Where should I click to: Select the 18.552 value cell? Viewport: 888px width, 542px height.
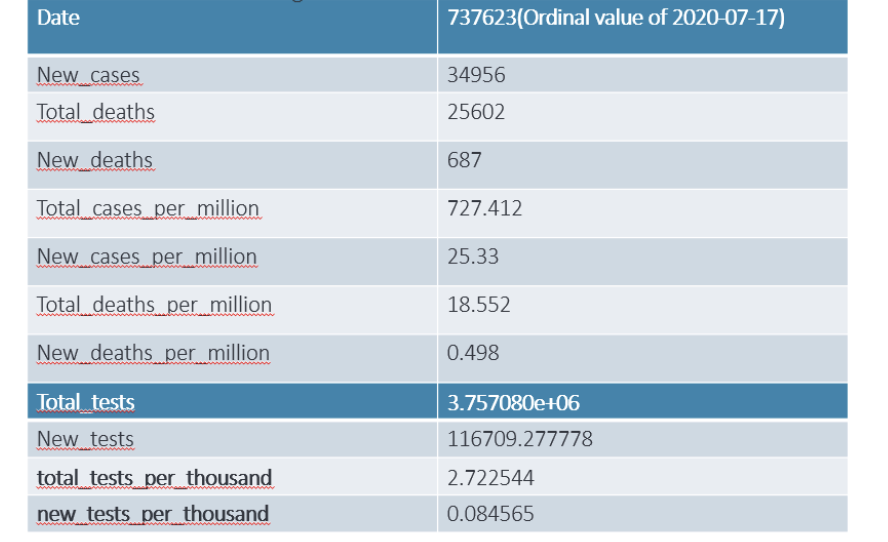[x=478, y=304]
